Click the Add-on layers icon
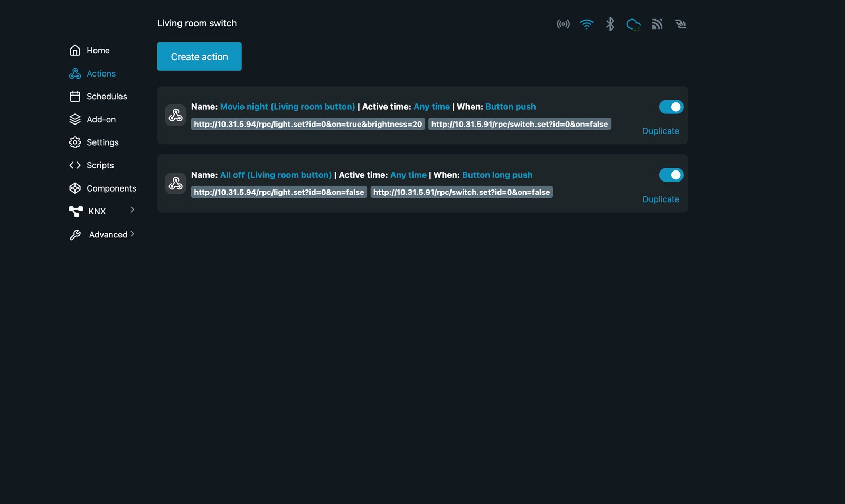The width and height of the screenshot is (845, 504). click(x=75, y=119)
